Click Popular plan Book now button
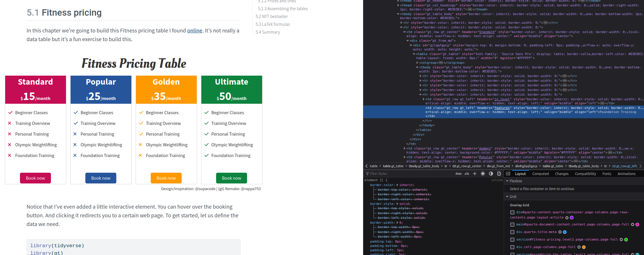 (101, 178)
